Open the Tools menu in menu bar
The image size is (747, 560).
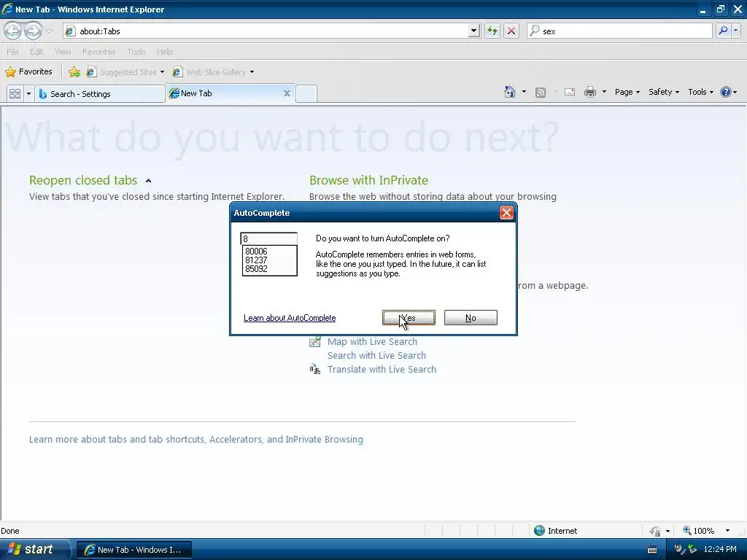point(136,52)
